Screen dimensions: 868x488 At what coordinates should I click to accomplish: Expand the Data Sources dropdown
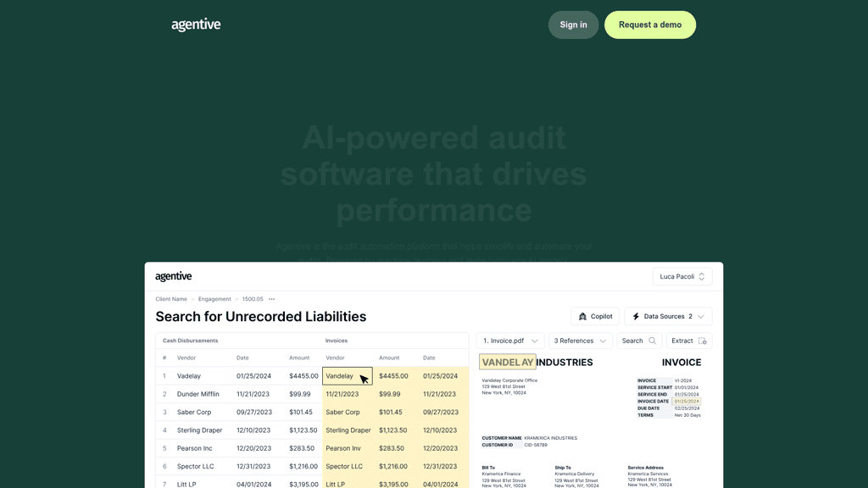668,316
